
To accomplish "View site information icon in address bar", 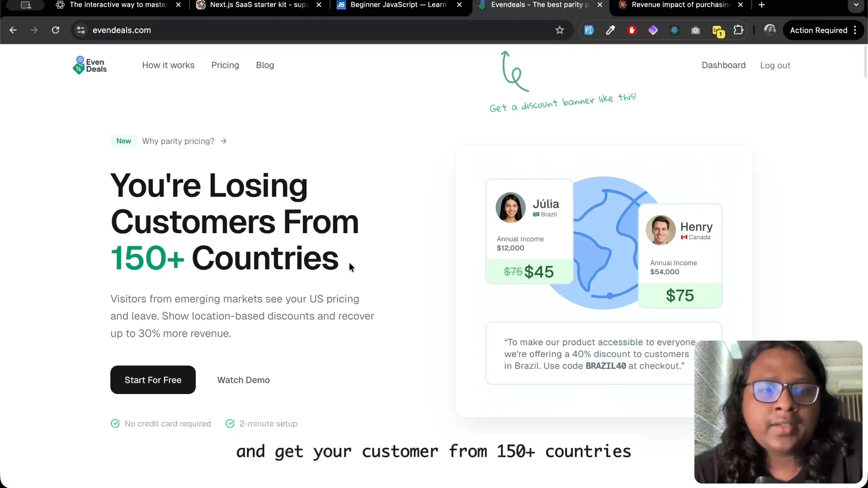I will click(x=81, y=30).
